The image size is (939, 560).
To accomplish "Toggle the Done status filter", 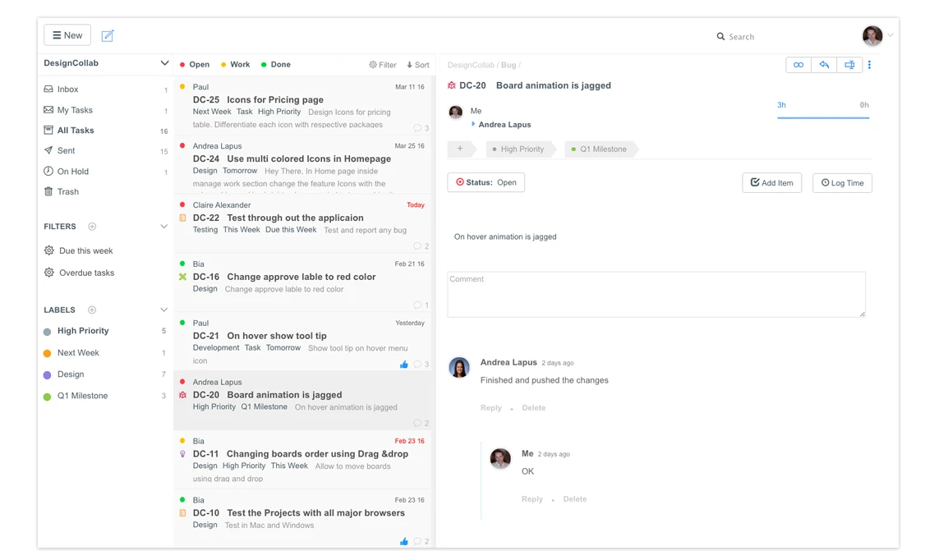I will point(275,65).
